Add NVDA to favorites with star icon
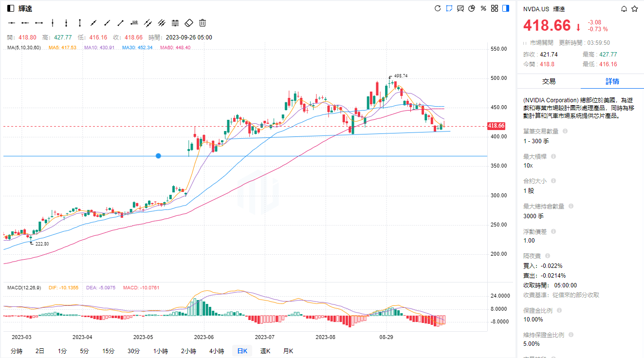Image resolution: width=644 pixels, height=358 pixels. [x=635, y=9]
